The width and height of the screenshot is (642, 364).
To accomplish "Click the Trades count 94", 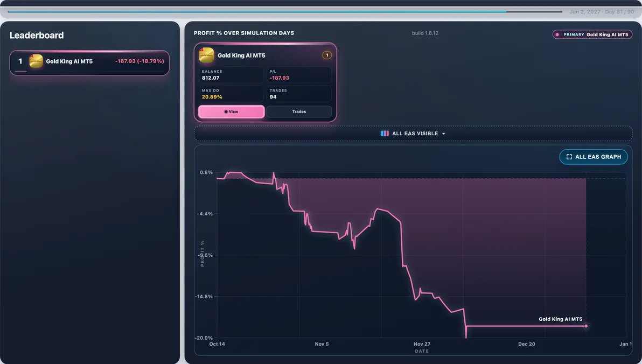I will [x=273, y=97].
